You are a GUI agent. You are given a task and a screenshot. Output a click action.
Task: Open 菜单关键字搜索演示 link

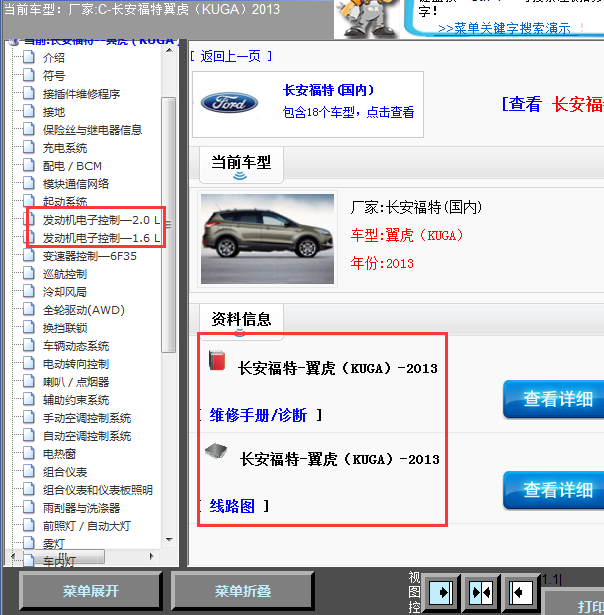(x=504, y=29)
